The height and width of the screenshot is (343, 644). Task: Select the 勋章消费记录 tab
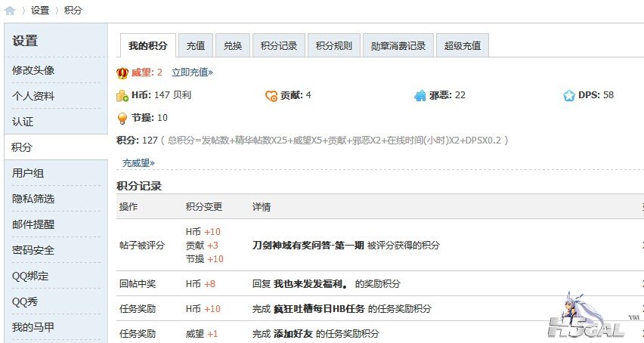pos(398,45)
